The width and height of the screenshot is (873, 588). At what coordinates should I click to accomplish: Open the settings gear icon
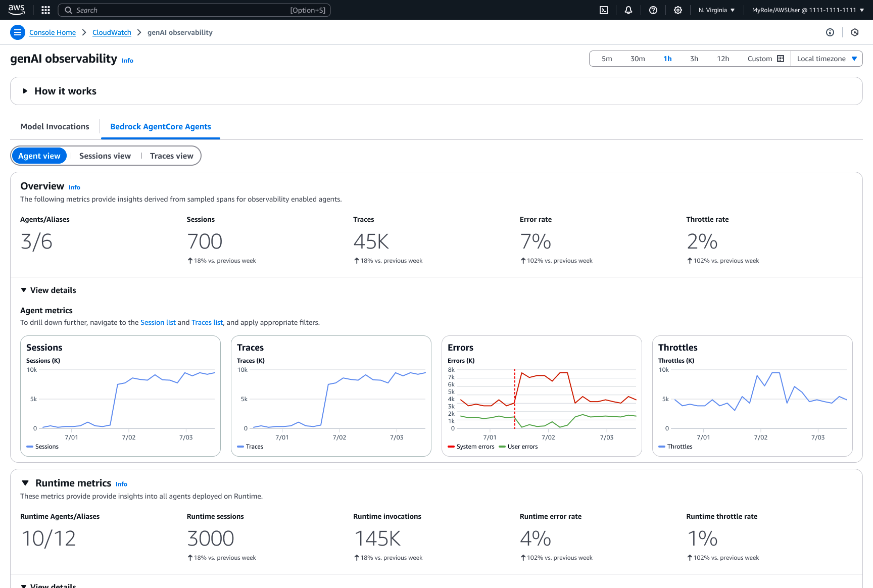[x=678, y=10]
